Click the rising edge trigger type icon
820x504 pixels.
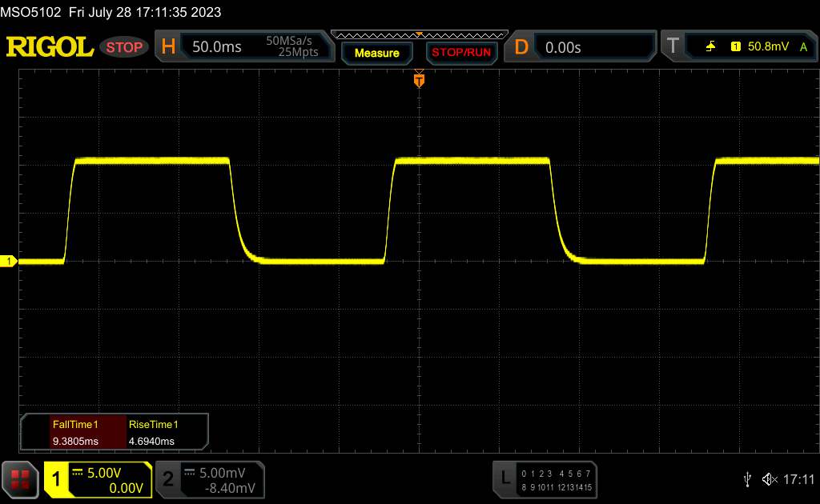click(710, 46)
